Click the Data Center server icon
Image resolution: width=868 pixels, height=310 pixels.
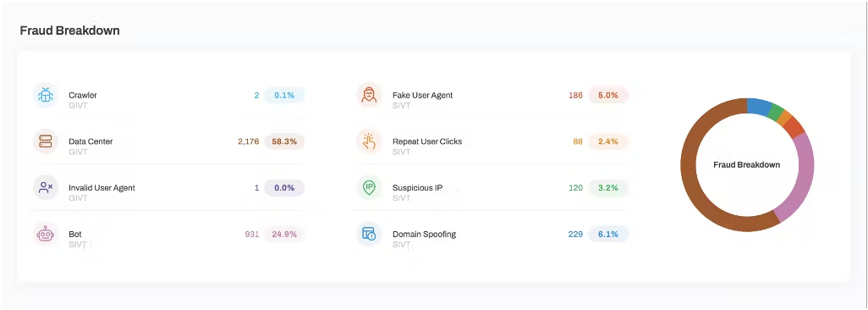point(46,141)
